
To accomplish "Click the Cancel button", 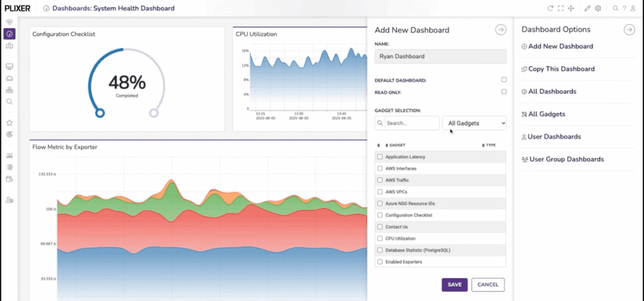I will (487, 285).
